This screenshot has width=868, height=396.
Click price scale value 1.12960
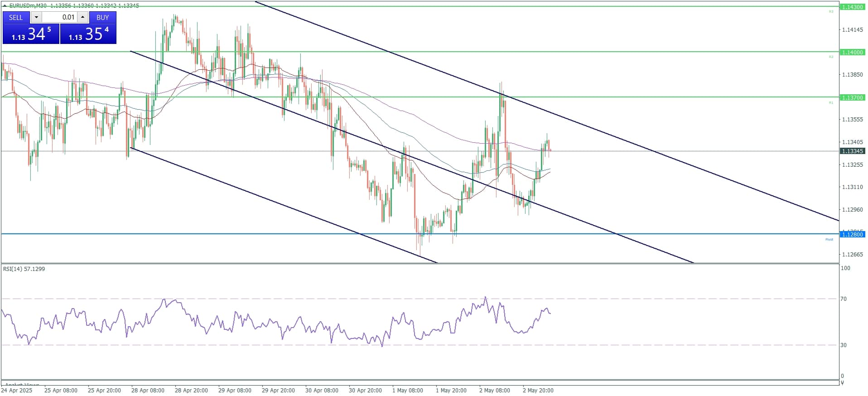click(x=852, y=209)
